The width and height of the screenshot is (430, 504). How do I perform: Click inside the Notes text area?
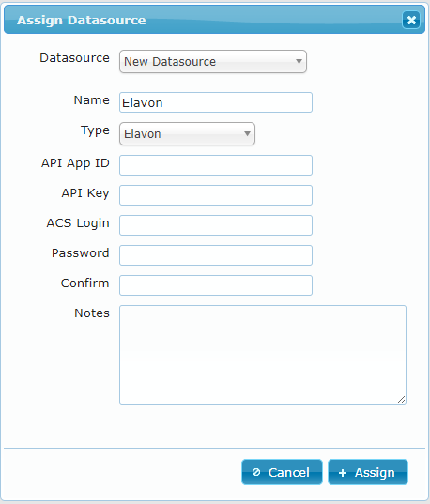pos(263,355)
